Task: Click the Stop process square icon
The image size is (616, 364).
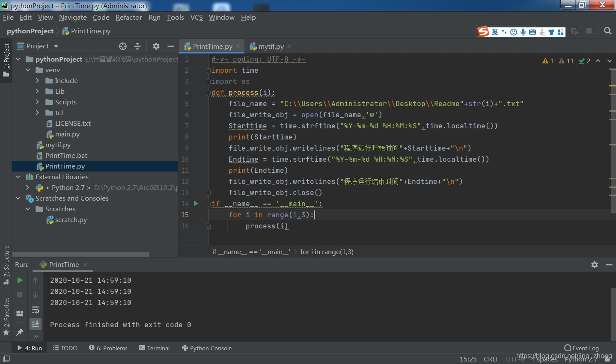Action: pos(20,295)
